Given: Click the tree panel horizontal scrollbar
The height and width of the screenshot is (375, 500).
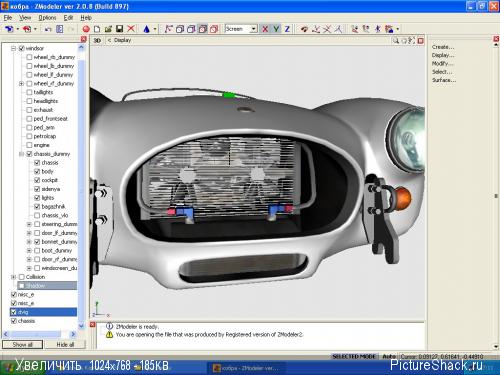Looking at the screenshot, I should (39, 334).
